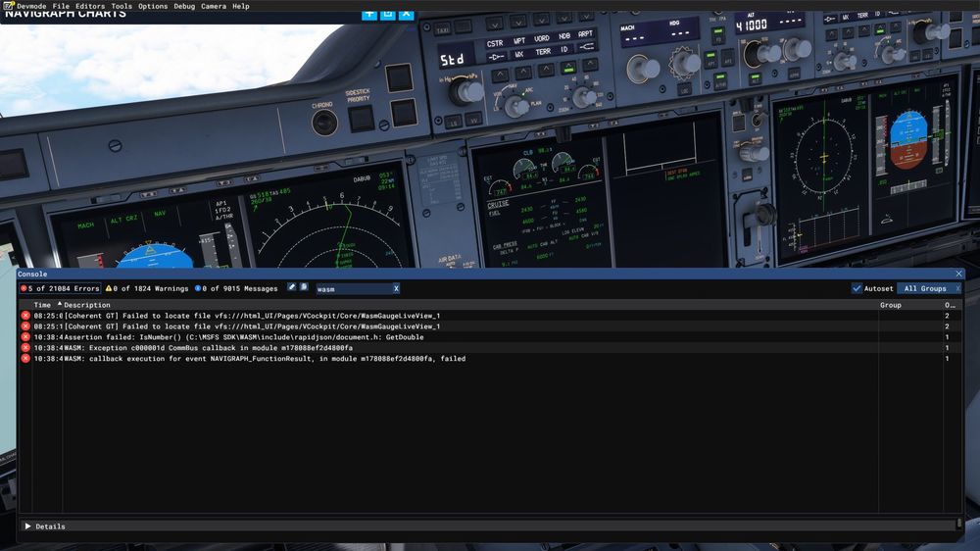Screen dimensions: 980x551
Task: Toggle the Warnings filter in Console
Action: pos(147,289)
